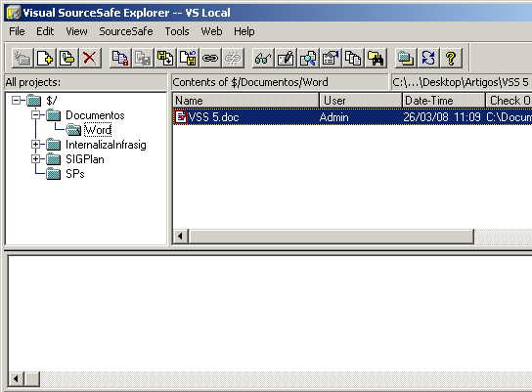The height and width of the screenshot is (392, 532).
Task: Open the Help menu
Action: pos(244,31)
